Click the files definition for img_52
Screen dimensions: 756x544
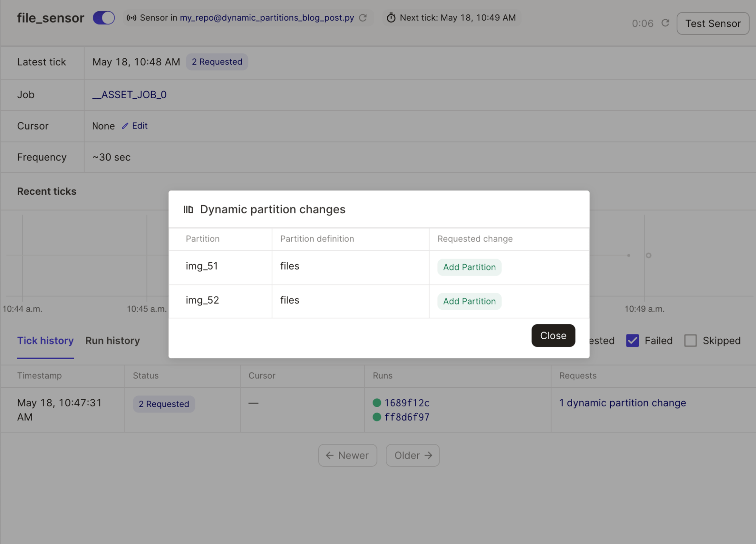290,300
